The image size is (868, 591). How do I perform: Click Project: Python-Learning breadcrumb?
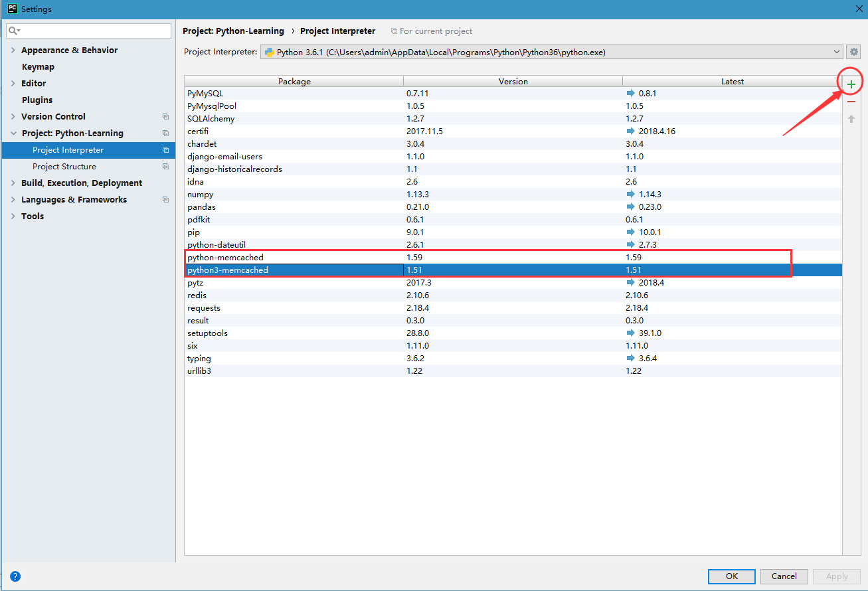point(233,31)
